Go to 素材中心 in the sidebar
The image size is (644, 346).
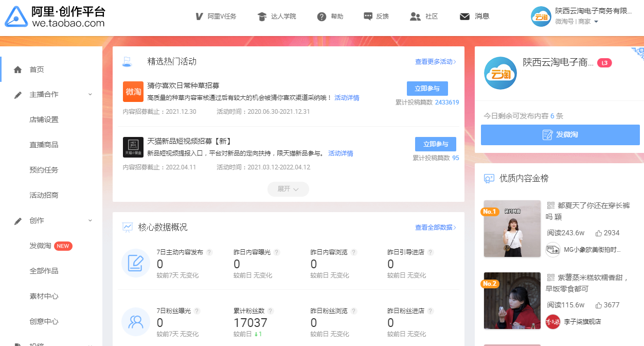(x=44, y=296)
